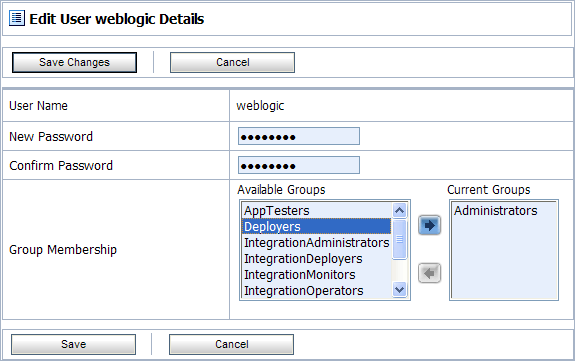Viewport: 575px width, 361px height.
Task: Click scroll down arrow in Available Groups
Action: pyautogui.click(x=399, y=289)
